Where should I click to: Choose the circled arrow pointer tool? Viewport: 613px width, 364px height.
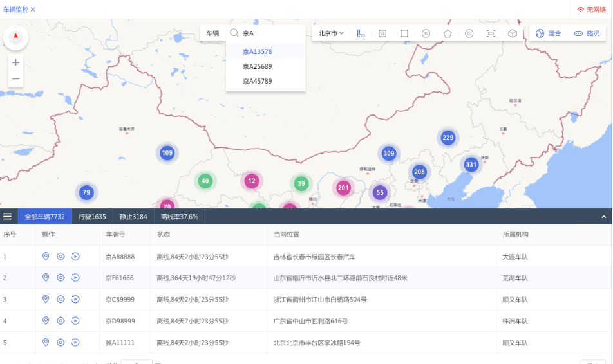coord(426,33)
